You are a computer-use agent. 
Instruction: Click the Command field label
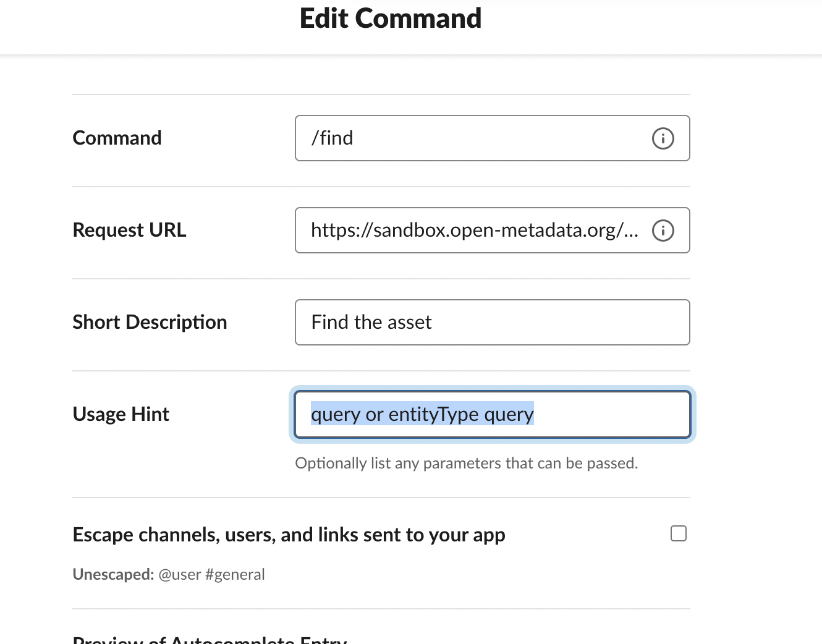[x=117, y=138]
